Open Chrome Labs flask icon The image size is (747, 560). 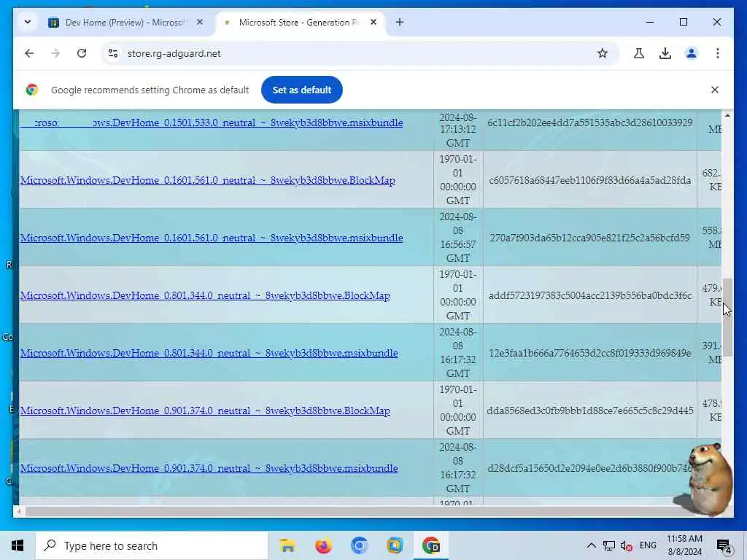click(639, 53)
